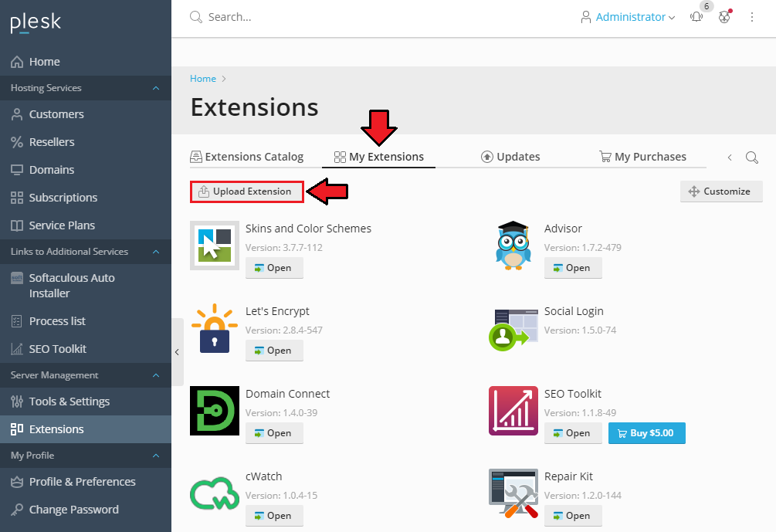Click the Repair Kit tools icon
Image resolution: width=776 pixels, height=532 pixels.
(513, 493)
